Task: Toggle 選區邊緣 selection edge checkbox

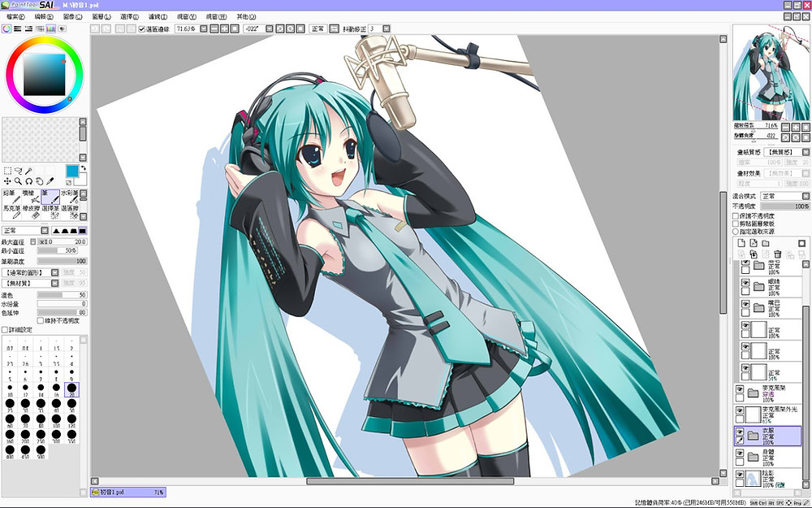Action: pos(142,29)
